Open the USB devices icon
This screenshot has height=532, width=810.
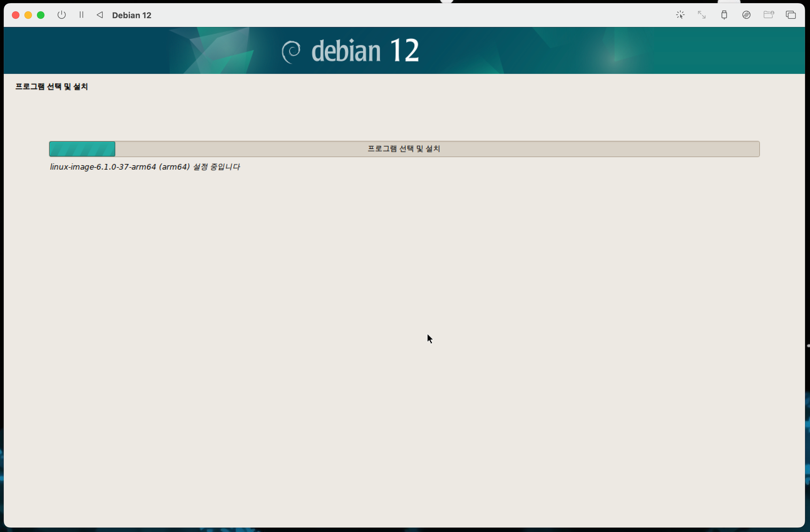[724, 15]
